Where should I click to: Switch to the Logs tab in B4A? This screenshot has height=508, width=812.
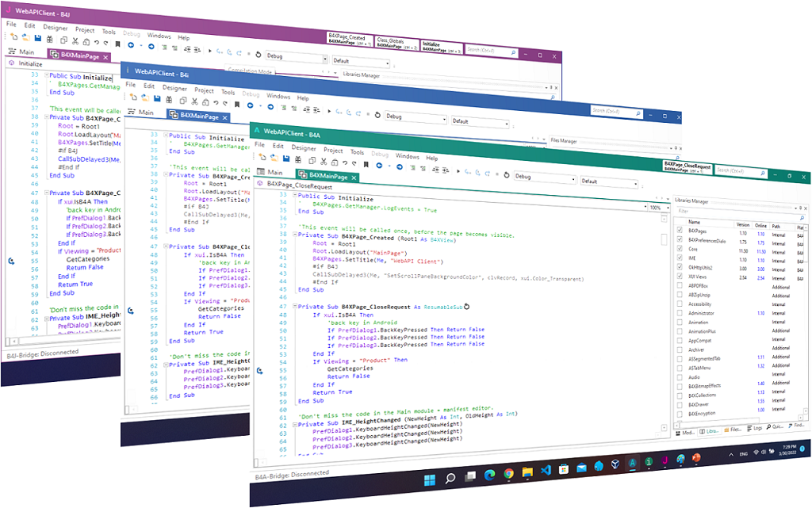point(755,428)
